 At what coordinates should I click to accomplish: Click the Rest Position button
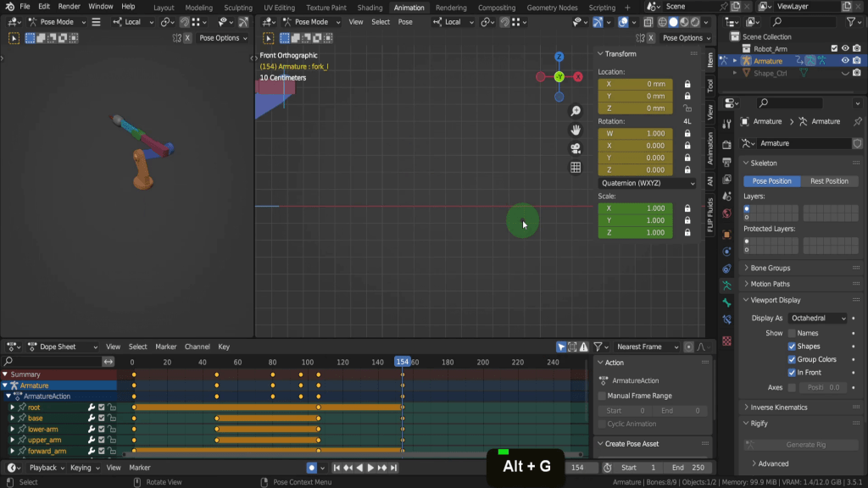coord(829,181)
